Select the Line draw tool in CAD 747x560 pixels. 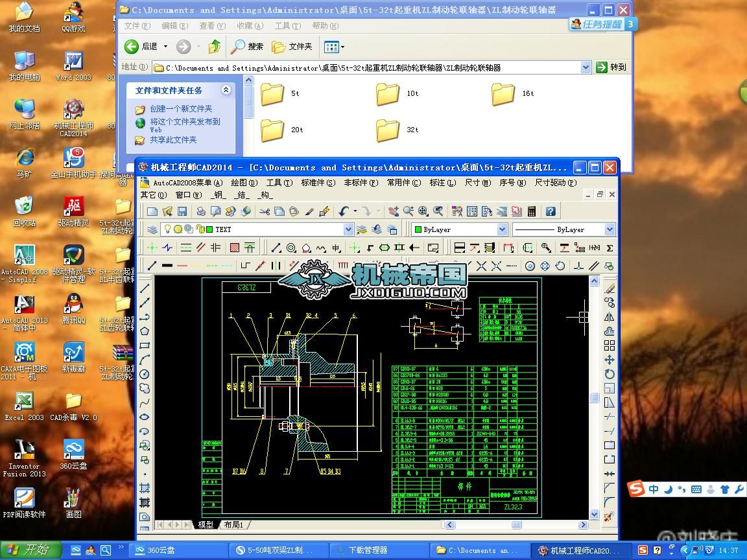[x=145, y=288]
